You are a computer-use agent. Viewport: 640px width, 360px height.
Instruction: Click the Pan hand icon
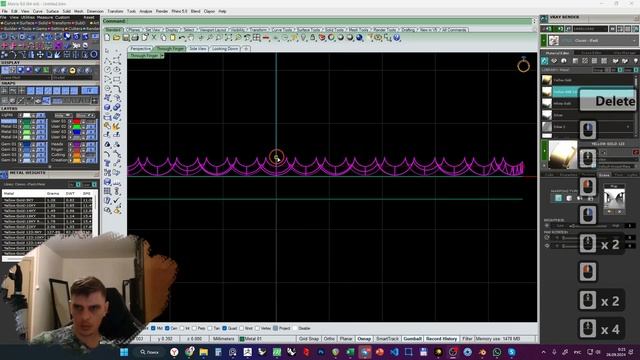click(191, 38)
